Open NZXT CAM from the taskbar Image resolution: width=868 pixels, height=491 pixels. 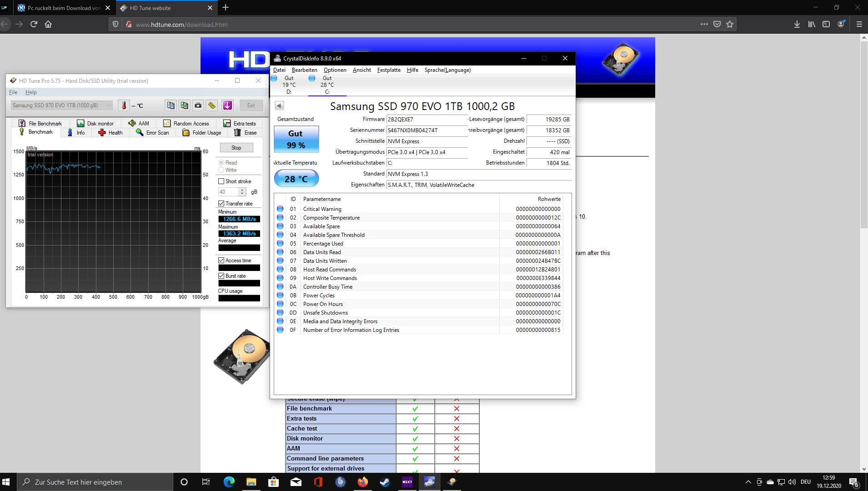point(407,482)
